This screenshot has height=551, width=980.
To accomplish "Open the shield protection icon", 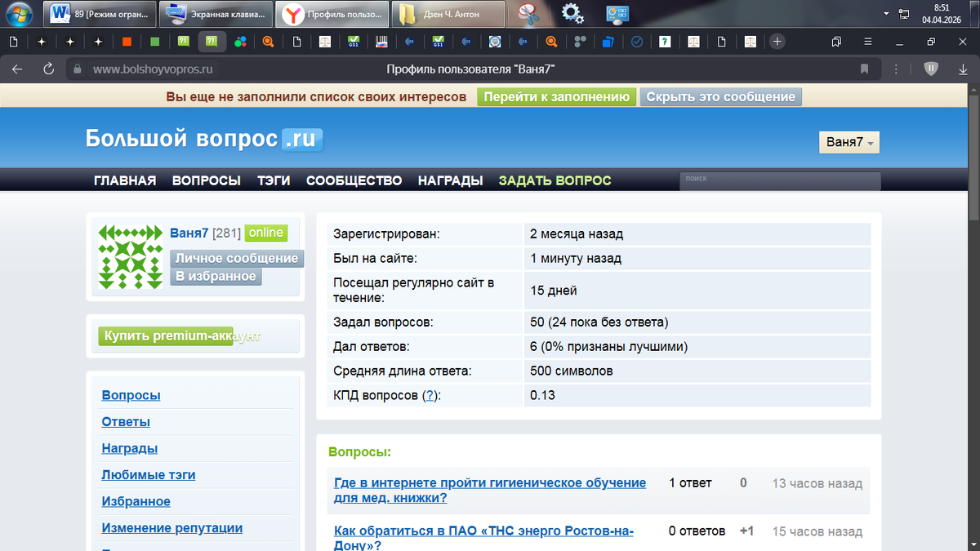I will [x=933, y=69].
